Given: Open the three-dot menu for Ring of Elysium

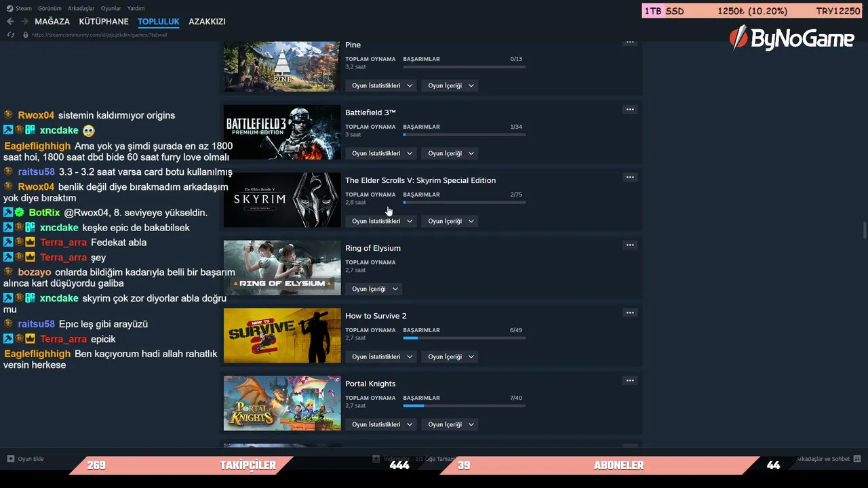Looking at the screenshot, I should (x=630, y=245).
